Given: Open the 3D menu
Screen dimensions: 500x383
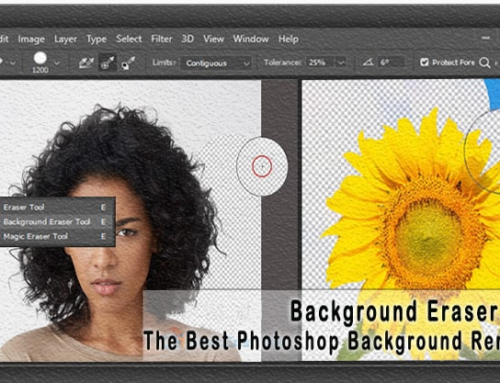Looking at the screenshot, I should pyautogui.click(x=188, y=39).
